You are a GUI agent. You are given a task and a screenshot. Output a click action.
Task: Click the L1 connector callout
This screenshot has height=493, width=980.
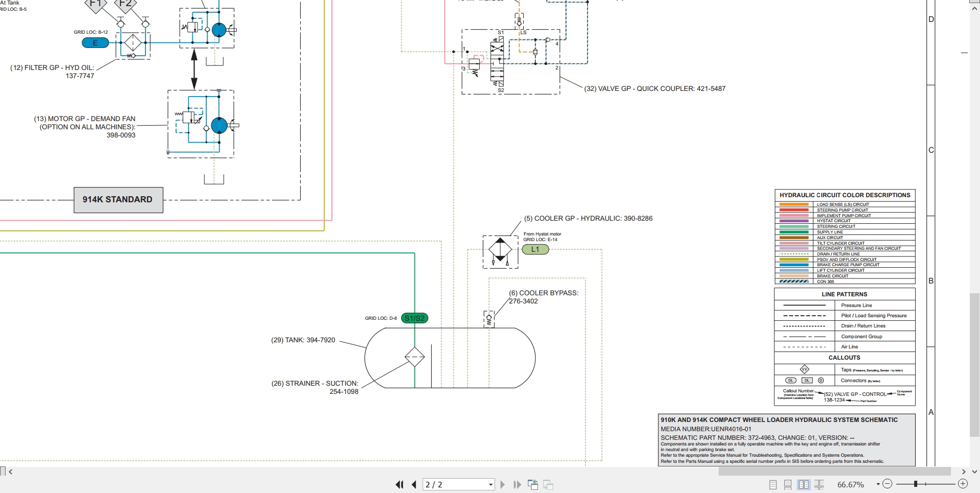coord(535,249)
